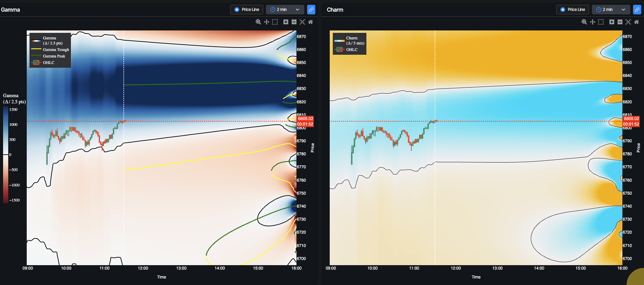Toggle Price Line on Gamma panel
Viewport: 644px width, 285px height.
[x=247, y=10]
